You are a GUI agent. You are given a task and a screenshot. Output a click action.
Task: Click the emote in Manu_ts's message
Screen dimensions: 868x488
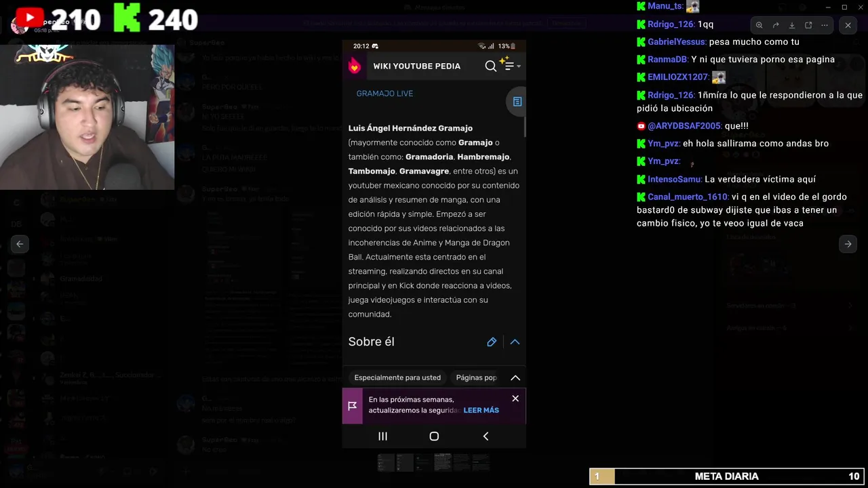tap(692, 6)
